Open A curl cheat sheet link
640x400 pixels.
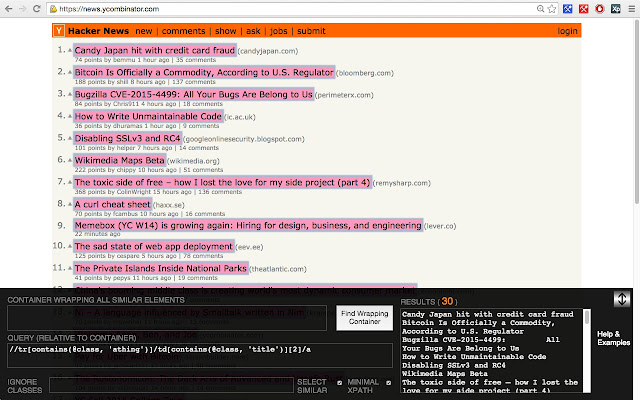click(113, 204)
